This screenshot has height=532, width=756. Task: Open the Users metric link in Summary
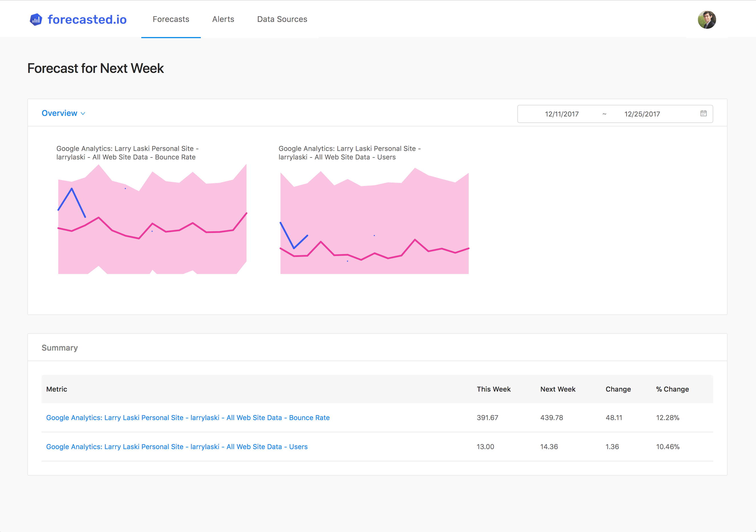(177, 447)
